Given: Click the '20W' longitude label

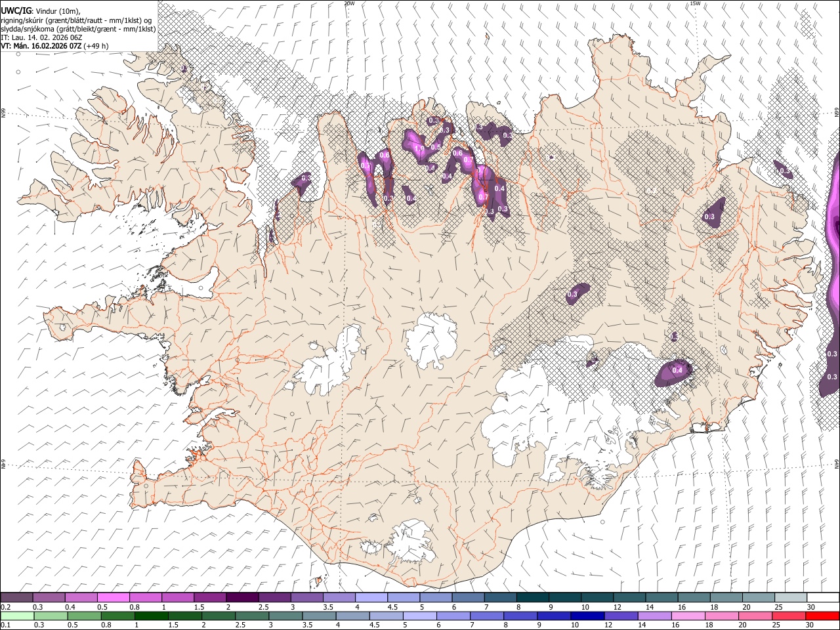Looking at the screenshot, I should click(x=349, y=3).
